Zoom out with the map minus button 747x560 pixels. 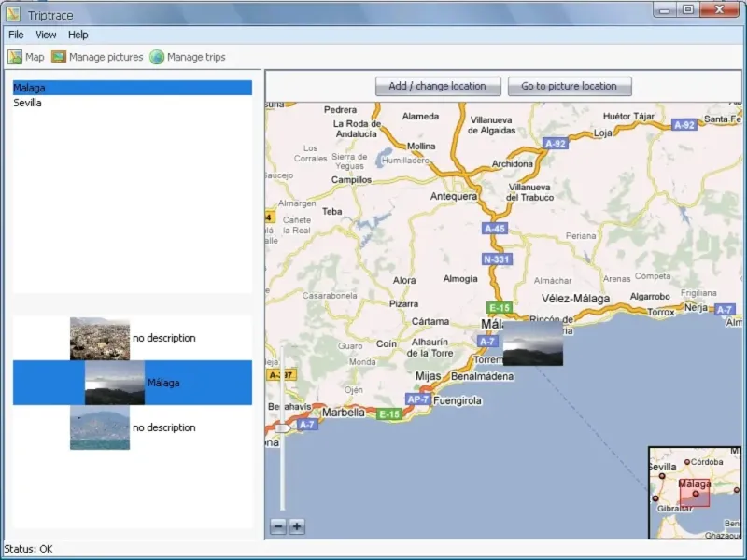278,526
